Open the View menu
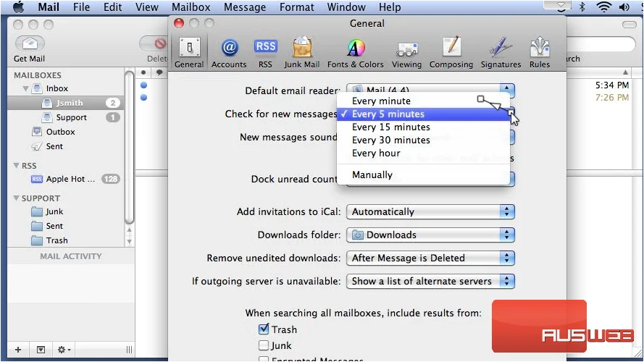Screen dimensions: 644x362 (146, 7)
